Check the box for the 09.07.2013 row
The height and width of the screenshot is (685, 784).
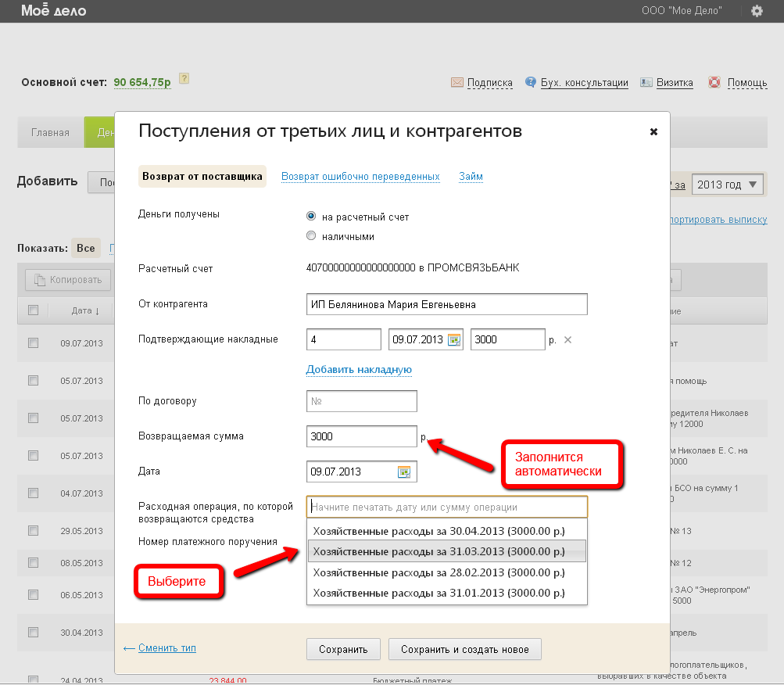(33, 342)
